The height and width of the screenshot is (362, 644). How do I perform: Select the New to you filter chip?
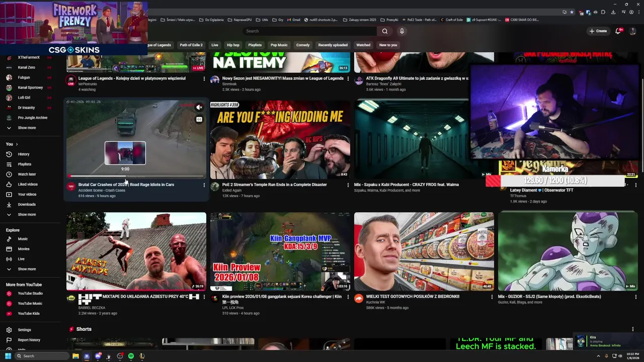click(x=388, y=45)
